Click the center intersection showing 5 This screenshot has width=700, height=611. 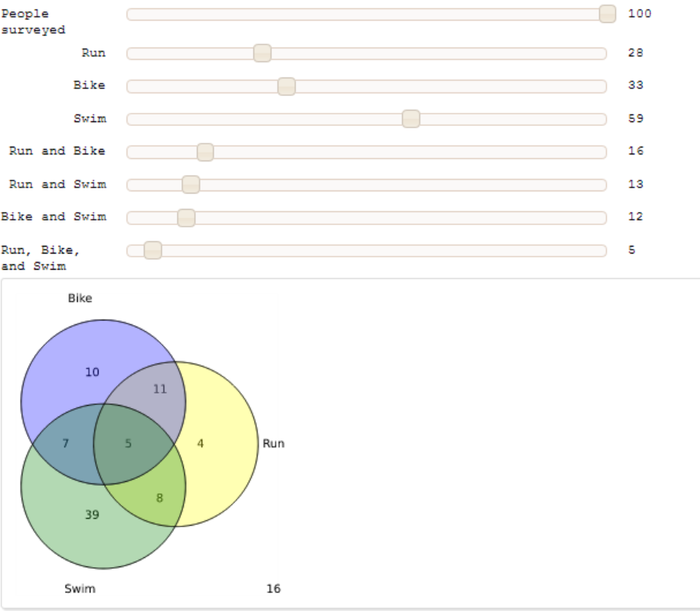tap(128, 443)
